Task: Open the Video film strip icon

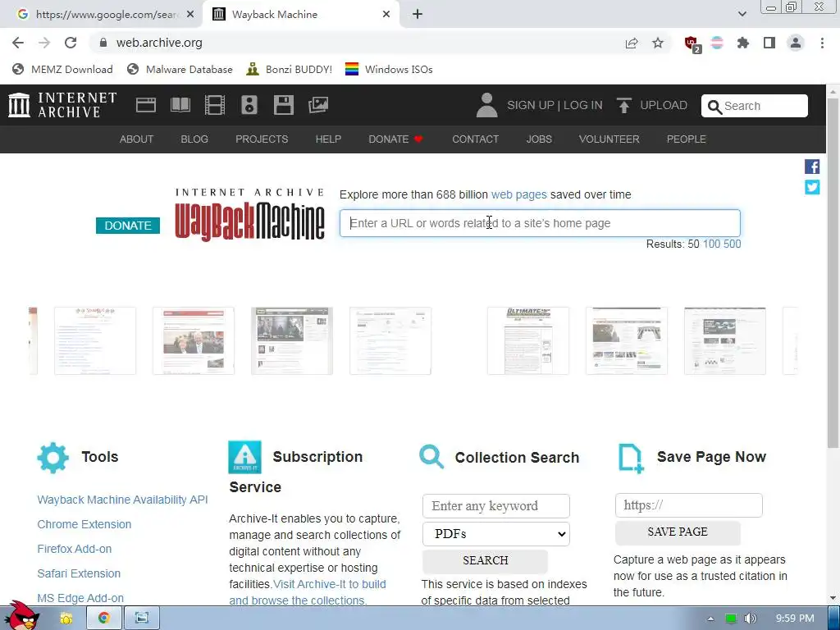Action: coord(215,105)
